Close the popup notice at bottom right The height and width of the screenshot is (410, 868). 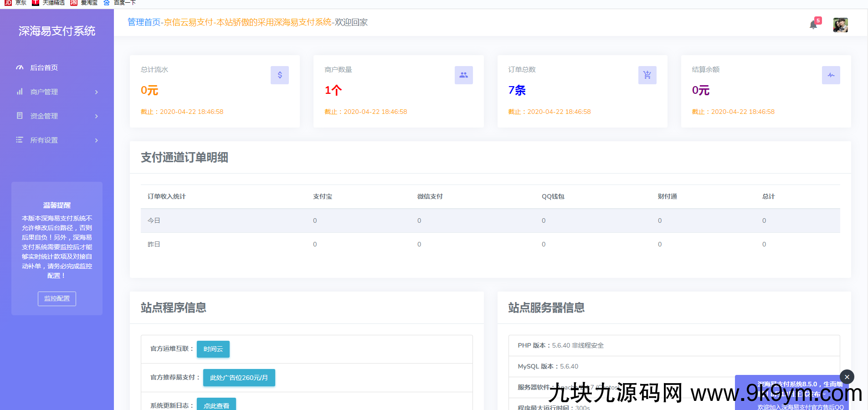tap(847, 377)
